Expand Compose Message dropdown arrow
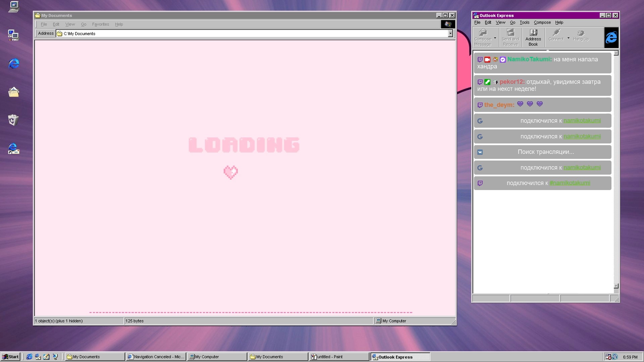This screenshot has width=644, height=362. pyautogui.click(x=495, y=38)
